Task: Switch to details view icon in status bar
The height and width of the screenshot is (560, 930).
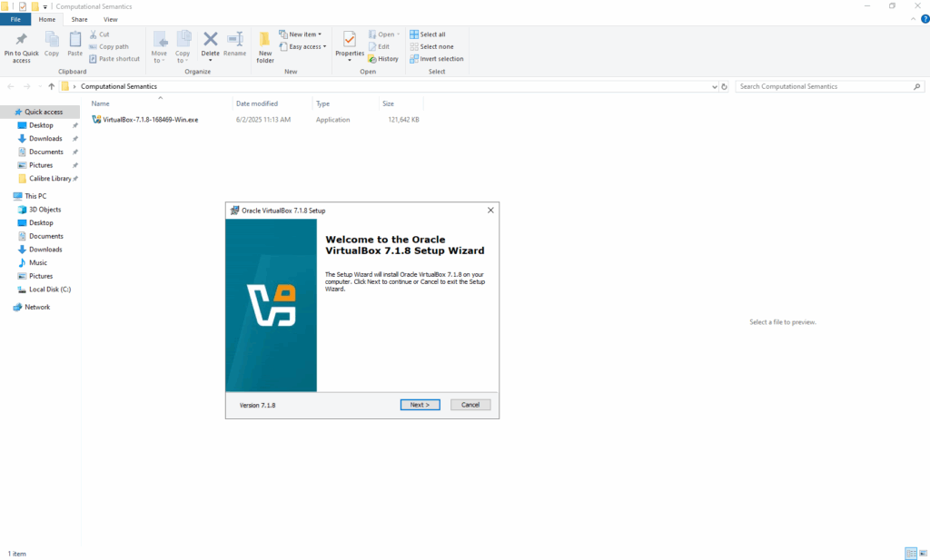Action: point(911,554)
